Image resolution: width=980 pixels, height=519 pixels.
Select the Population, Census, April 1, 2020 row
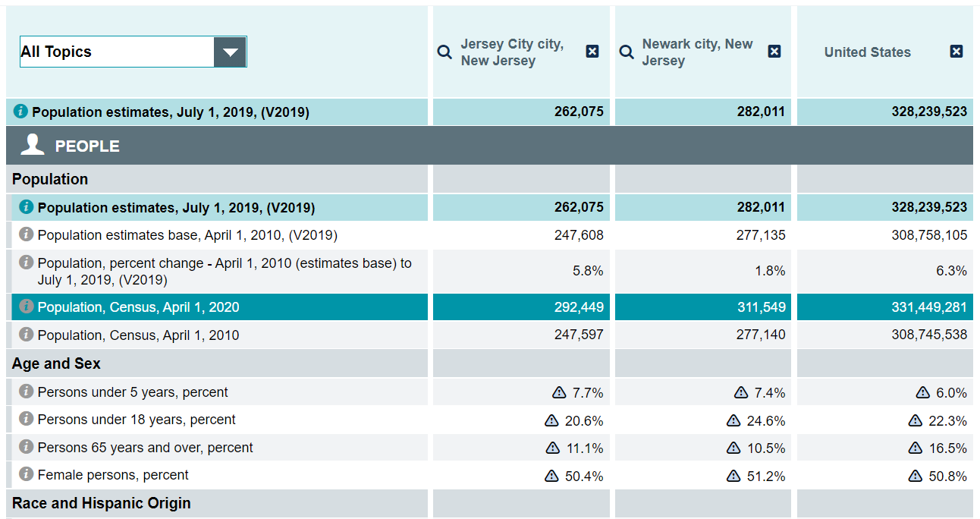click(x=138, y=307)
